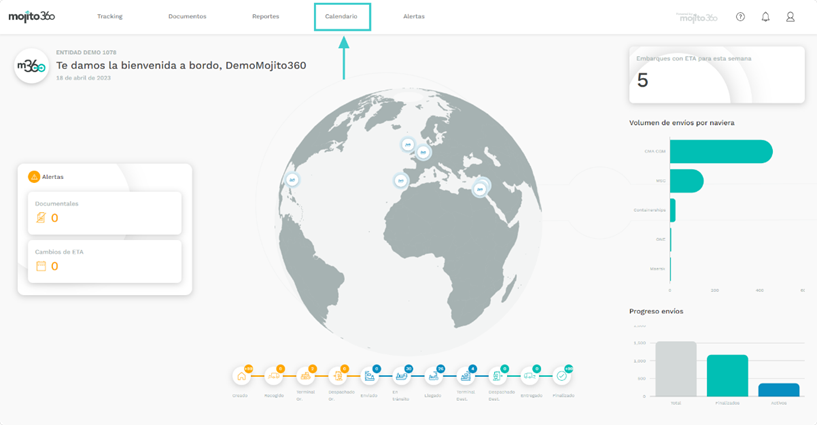Go to the Documentos tab
This screenshot has height=425, width=817.
point(187,17)
